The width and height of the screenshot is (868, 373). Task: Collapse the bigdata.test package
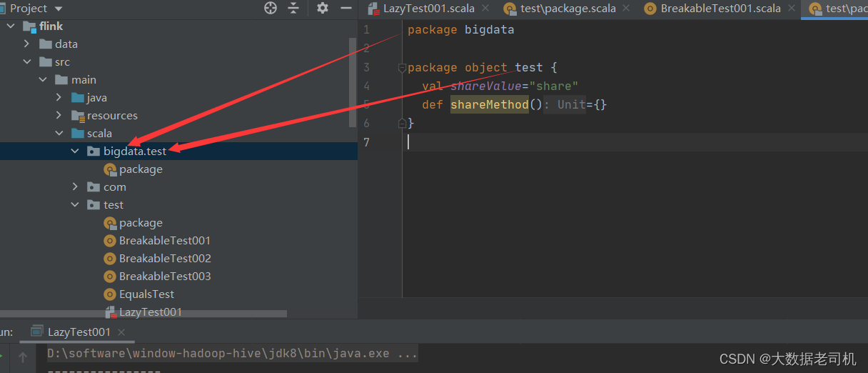75,151
